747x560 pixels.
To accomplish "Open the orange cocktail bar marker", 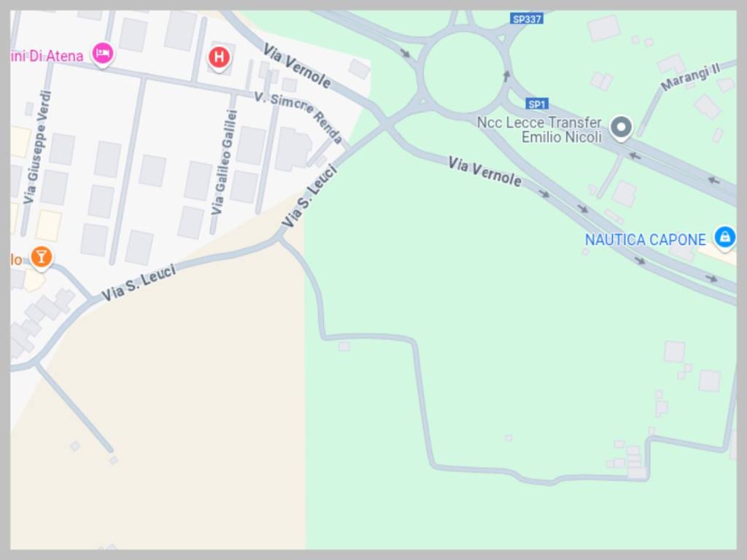I will (x=42, y=257).
